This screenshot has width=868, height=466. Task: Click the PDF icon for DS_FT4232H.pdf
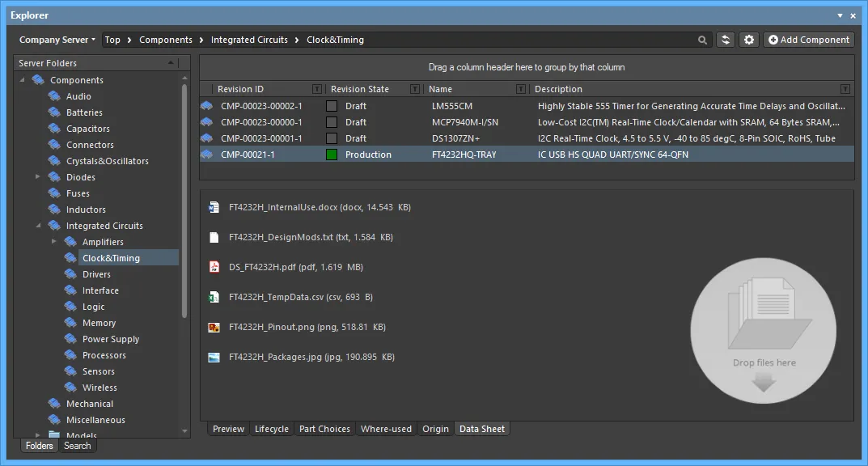(x=214, y=267)
